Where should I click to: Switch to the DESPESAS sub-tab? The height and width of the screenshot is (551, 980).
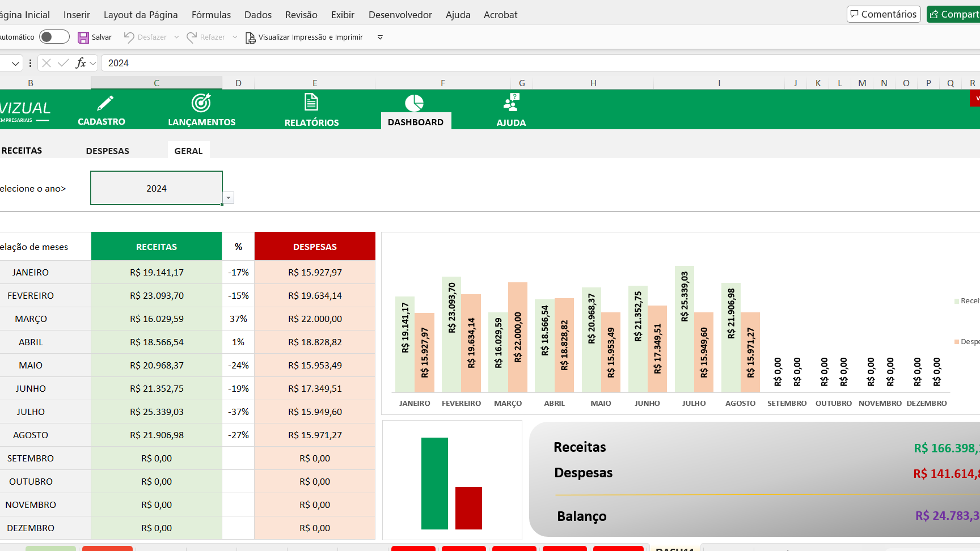tap(108, 151)
